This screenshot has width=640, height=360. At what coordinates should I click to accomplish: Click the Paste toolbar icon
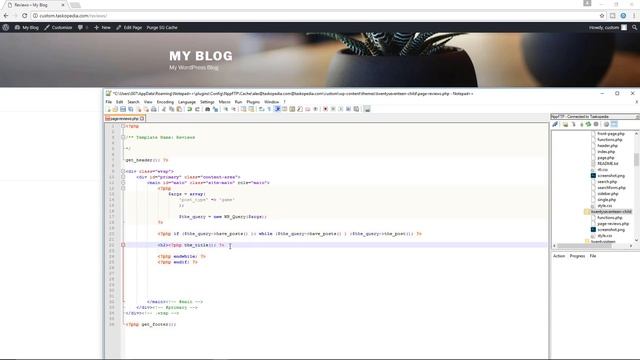pos(179,109)
